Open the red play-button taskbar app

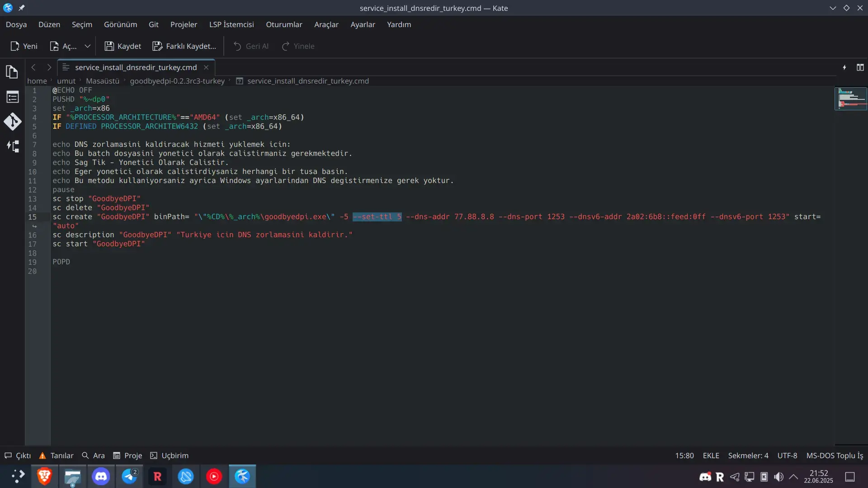coord(214,476)
